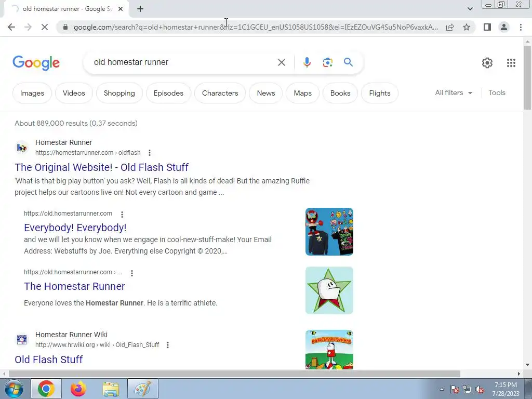532x399 pixels.
Task: Clear the search box text
Action: [x=281, y=62]
